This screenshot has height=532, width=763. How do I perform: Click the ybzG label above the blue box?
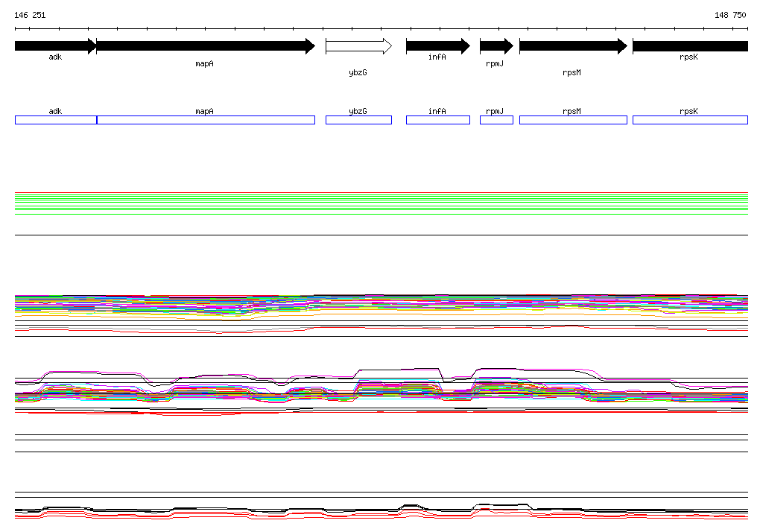(358, 112)
